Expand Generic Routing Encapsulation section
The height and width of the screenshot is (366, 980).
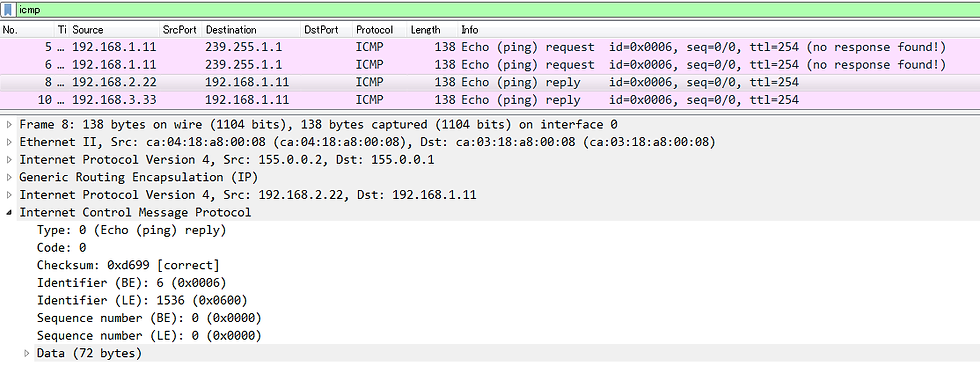point(9,177)
